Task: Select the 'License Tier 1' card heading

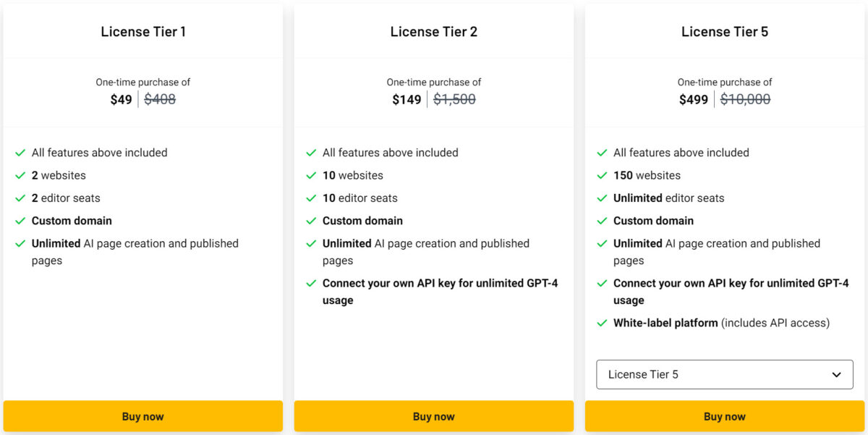Action: pos(143,31)
